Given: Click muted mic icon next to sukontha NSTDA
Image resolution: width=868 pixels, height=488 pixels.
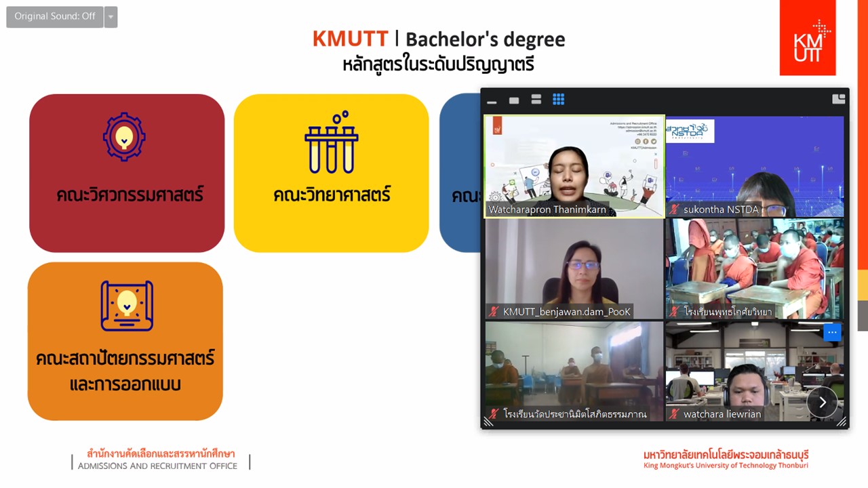Looking at the screenshot, I should click(x=674, y=209).
